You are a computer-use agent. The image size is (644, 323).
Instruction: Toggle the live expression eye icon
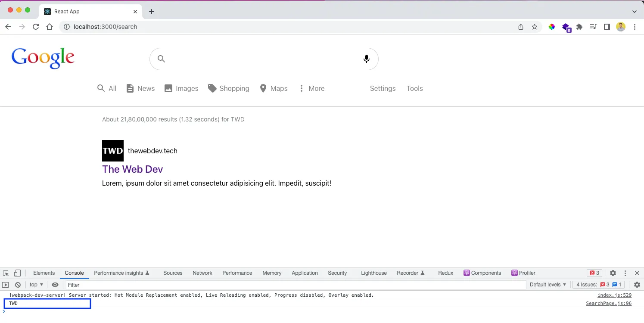point(55,285)
